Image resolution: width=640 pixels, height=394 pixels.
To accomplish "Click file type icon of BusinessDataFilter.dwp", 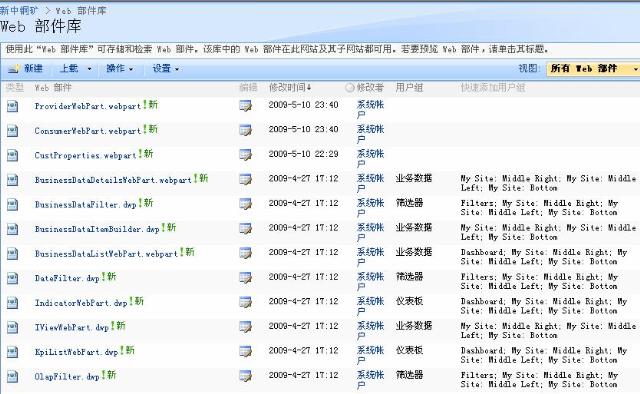I will (x=13, y=204).
